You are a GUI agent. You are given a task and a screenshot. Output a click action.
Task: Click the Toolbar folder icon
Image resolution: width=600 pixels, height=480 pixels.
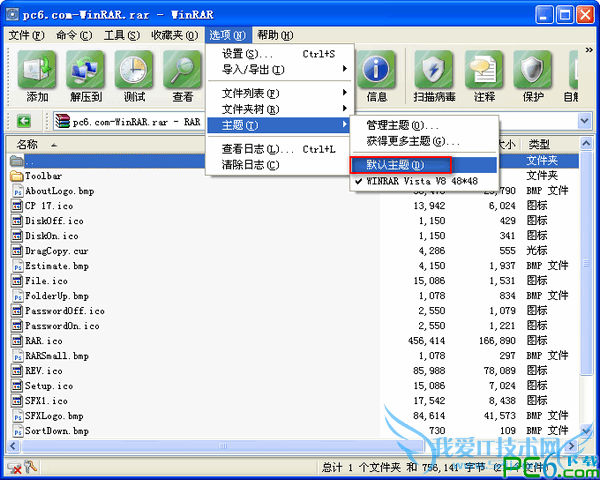[17, 176]
